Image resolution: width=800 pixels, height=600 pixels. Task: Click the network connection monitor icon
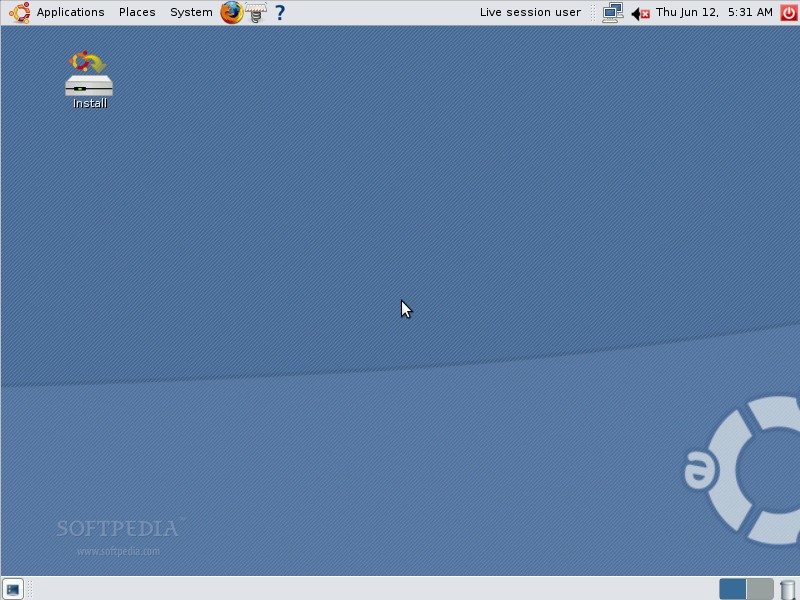(613, 12)
